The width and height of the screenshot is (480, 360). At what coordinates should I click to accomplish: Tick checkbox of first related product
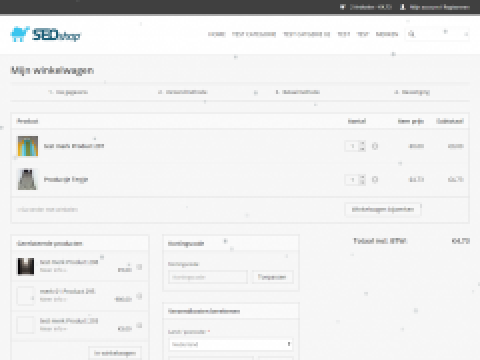pos(139,267)
